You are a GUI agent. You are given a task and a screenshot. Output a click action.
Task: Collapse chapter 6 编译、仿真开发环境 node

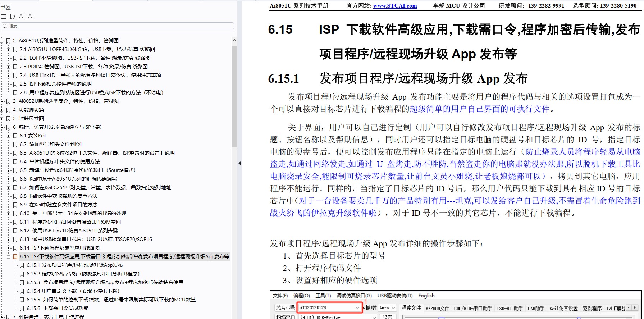pos(2,127)
